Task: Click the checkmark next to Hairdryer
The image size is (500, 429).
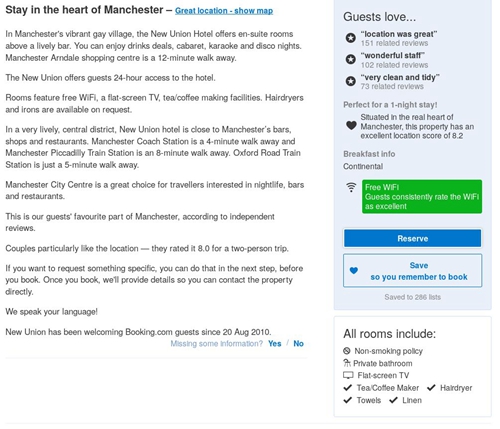Action: (x=431, y=388)
